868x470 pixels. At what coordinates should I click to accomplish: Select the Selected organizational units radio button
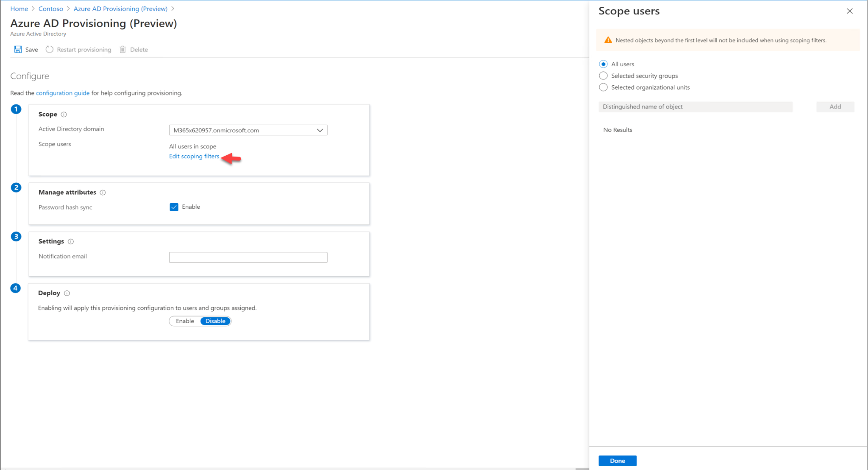point(603,87)
